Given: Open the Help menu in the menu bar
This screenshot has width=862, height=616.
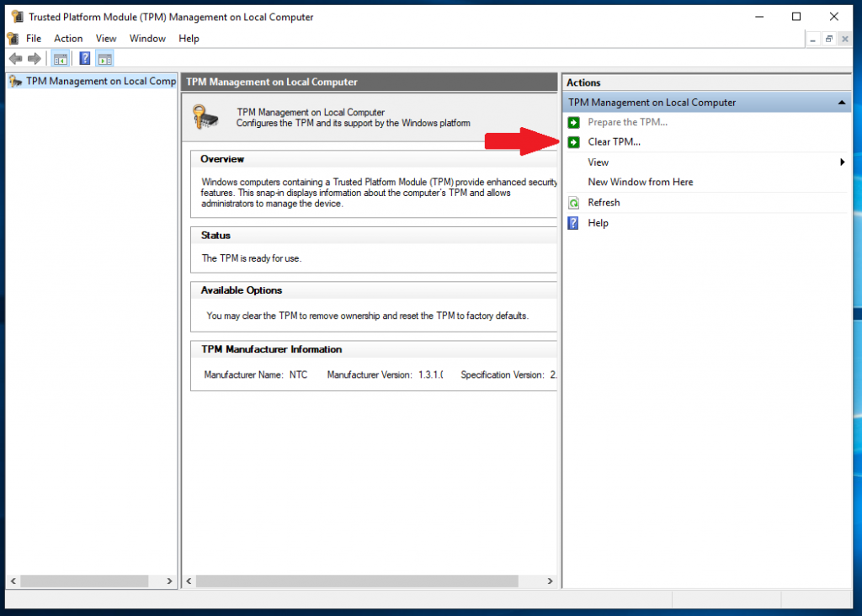Looking at the screenshot, I should click(x=189, y=39).
